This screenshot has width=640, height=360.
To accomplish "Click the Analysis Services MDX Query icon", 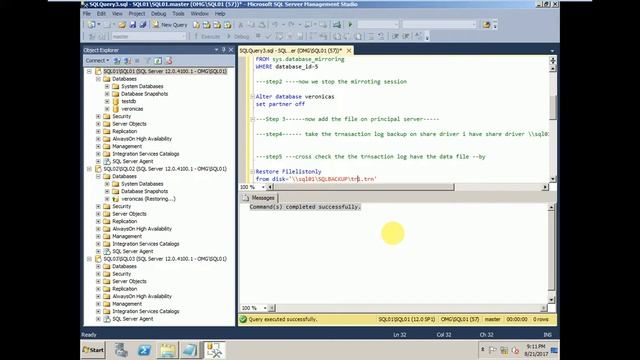I will click(207, 25).
